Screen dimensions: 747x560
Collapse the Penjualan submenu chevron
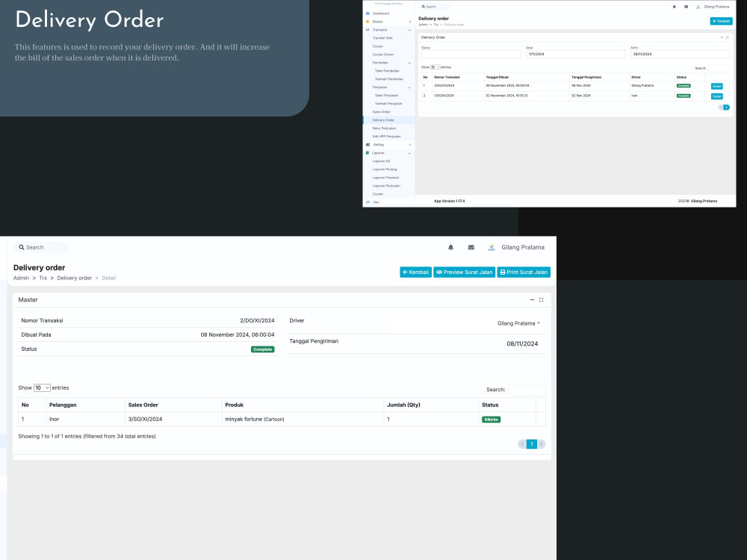(409, 87)
